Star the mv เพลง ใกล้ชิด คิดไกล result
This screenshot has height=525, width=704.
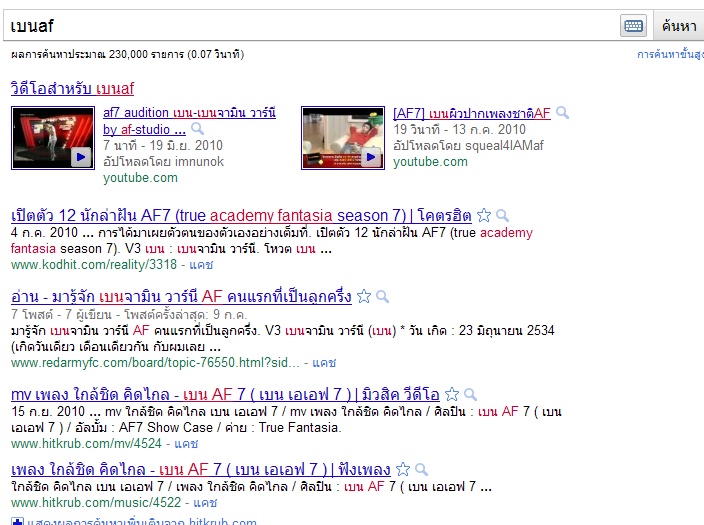click(452, 394)
